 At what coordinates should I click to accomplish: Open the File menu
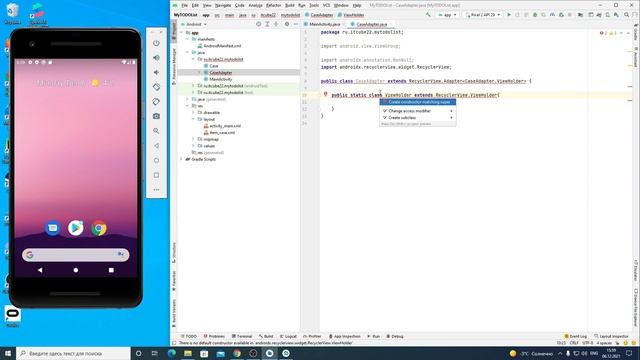184,5
